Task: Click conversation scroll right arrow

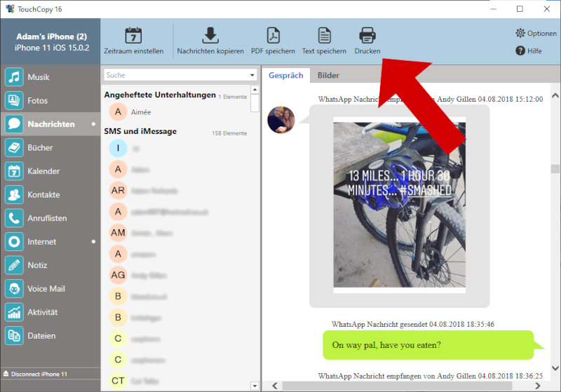Action: click(x=537, y=386)
